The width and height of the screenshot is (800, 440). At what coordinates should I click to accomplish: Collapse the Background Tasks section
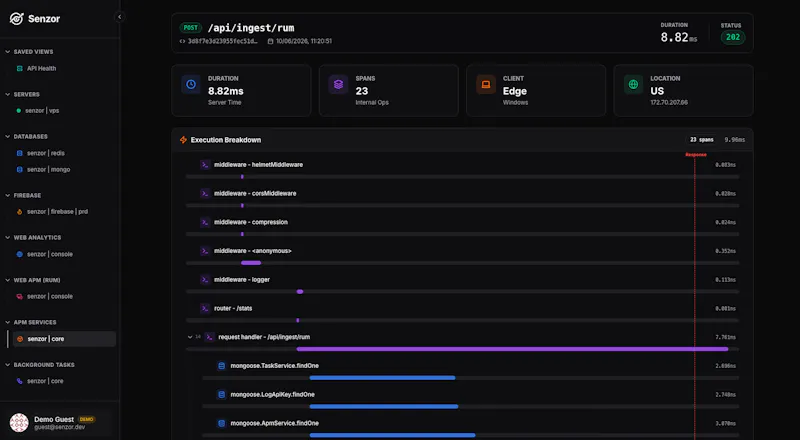(8, 365)
